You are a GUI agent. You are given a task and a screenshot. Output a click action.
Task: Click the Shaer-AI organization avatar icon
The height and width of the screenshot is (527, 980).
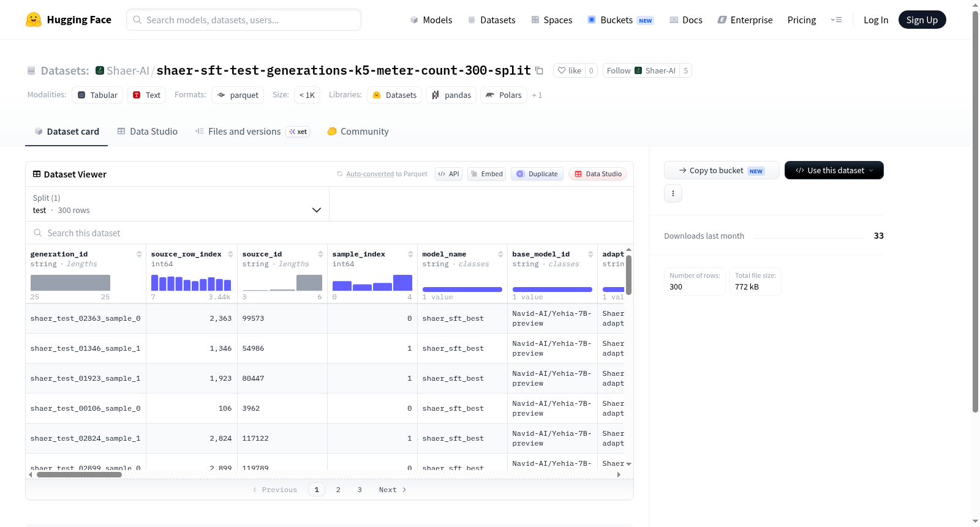pyautogui.click(x=100, y=70)
